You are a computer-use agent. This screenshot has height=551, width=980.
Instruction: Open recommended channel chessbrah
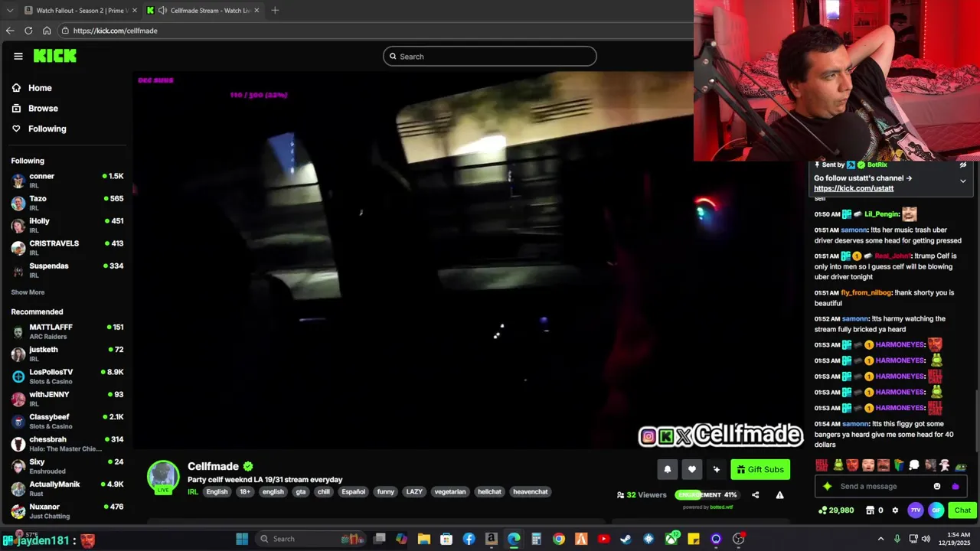(x=67, y=444)
